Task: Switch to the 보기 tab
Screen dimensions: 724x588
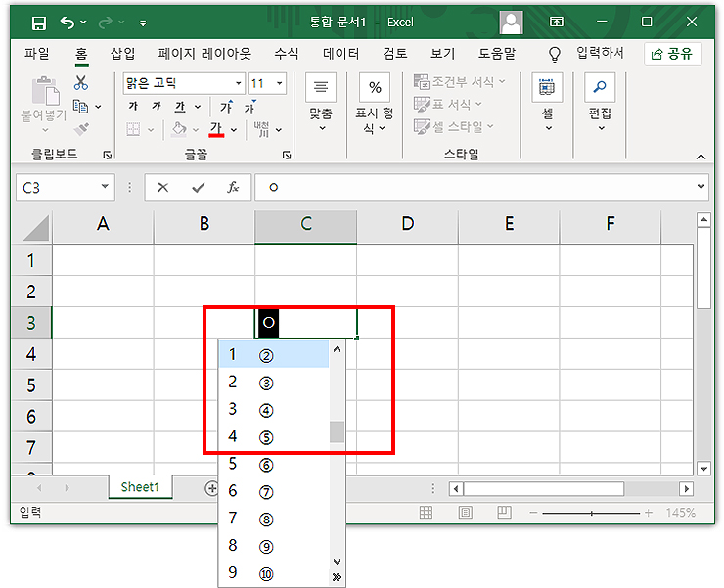Action: [442, 54]
